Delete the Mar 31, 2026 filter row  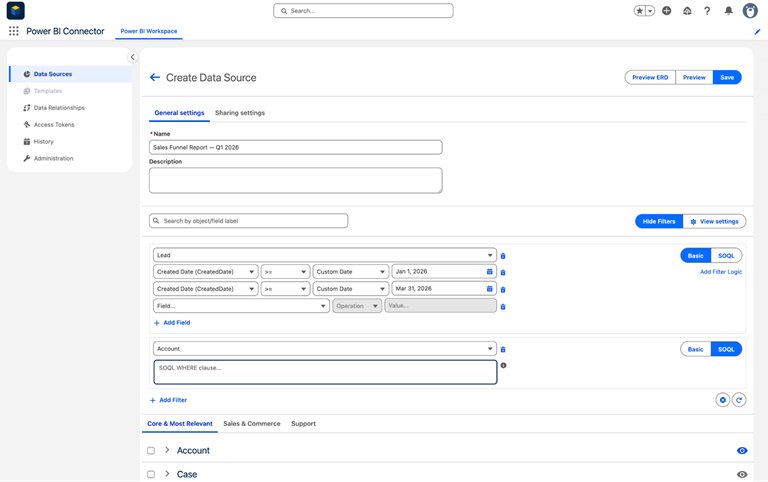(x=503, y=289)
